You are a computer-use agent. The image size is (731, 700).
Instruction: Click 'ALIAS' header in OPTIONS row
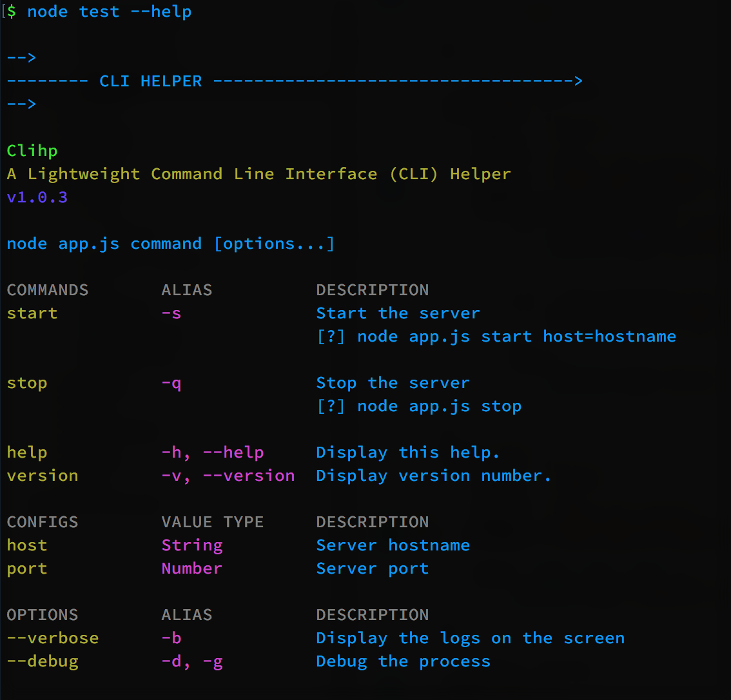(x=187, y=615)
